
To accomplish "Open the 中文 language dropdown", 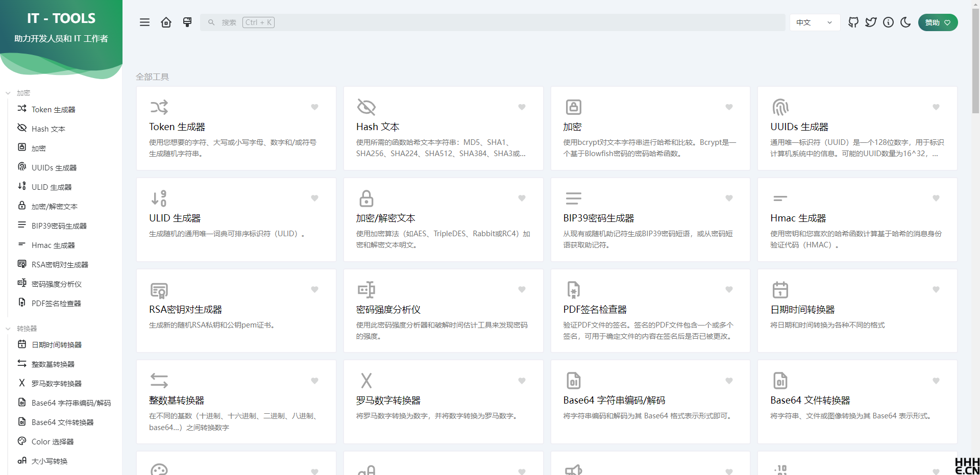I will pos(814,22).
